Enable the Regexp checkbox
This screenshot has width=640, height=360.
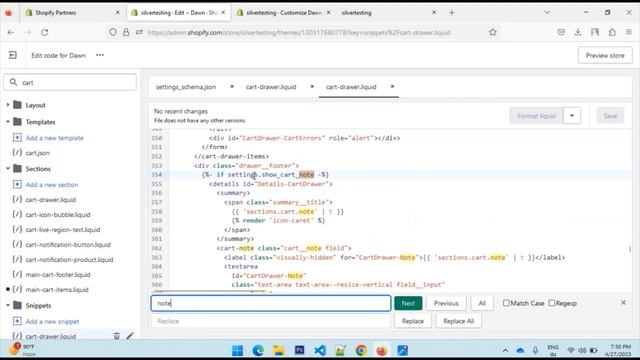coord(552,303)
